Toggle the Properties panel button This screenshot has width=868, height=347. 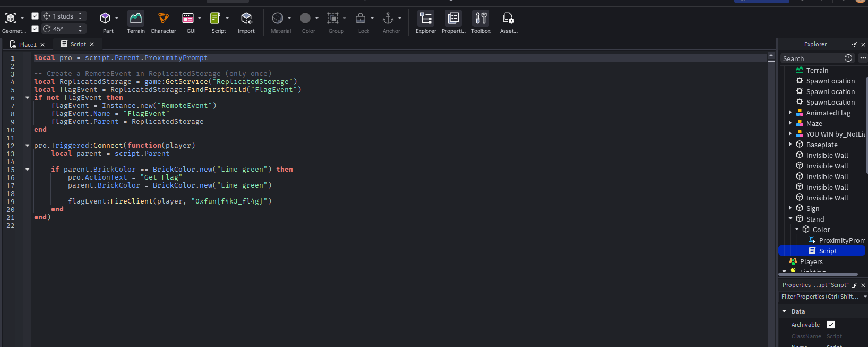click(x=453, y=19)
